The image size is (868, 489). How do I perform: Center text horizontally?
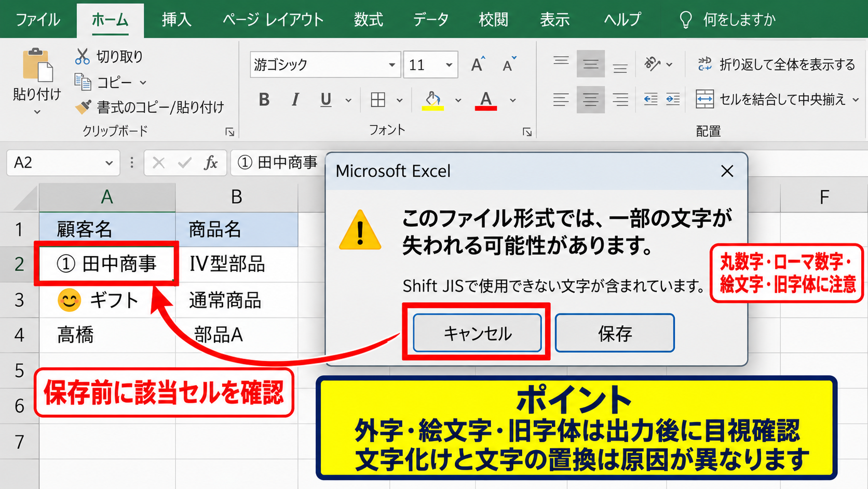(x=590, y=99)
